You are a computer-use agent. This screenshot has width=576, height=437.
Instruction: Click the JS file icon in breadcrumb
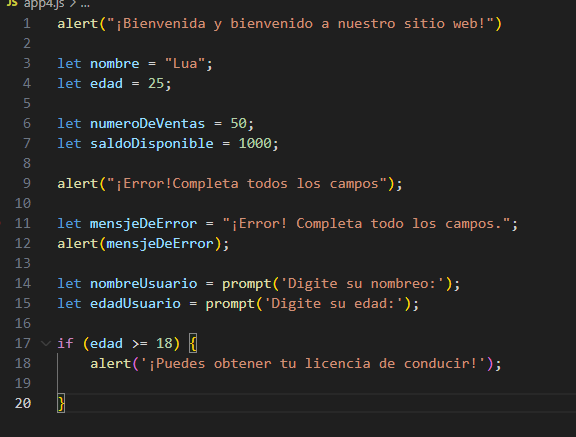pyautogui.click(x=12, y=3)
